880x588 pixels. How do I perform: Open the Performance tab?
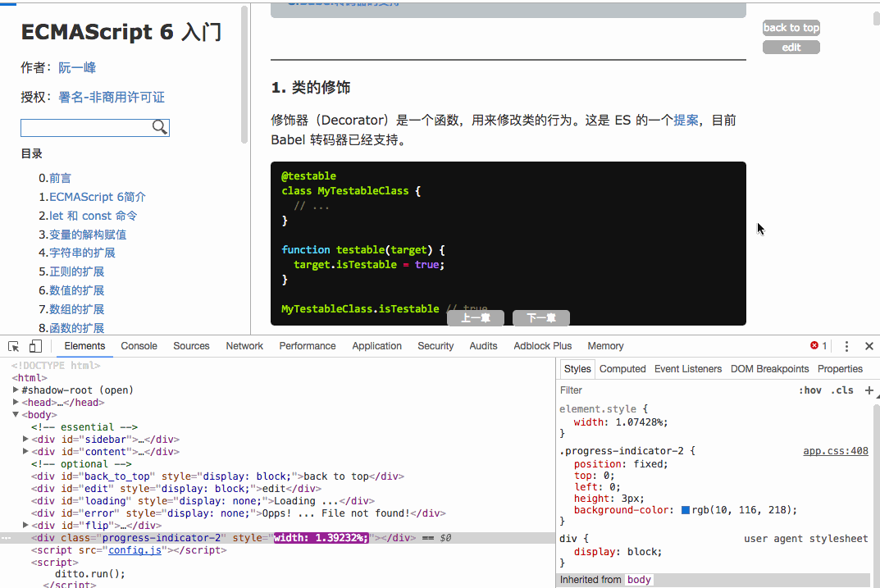click(x=308, y=346)
